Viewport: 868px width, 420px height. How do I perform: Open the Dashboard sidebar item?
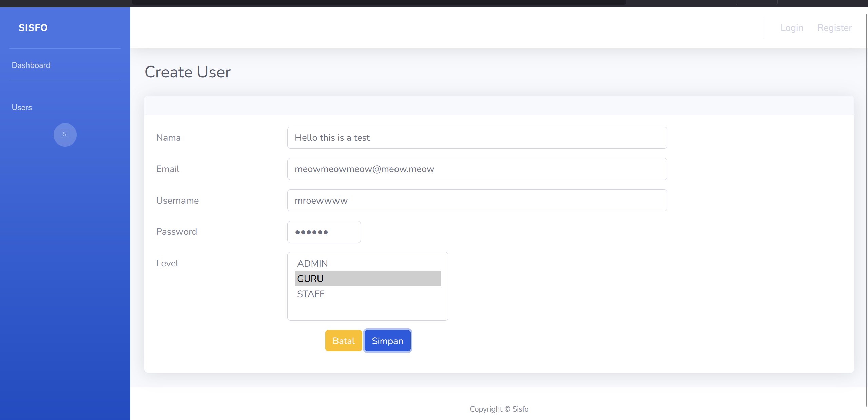coord(31,65)
